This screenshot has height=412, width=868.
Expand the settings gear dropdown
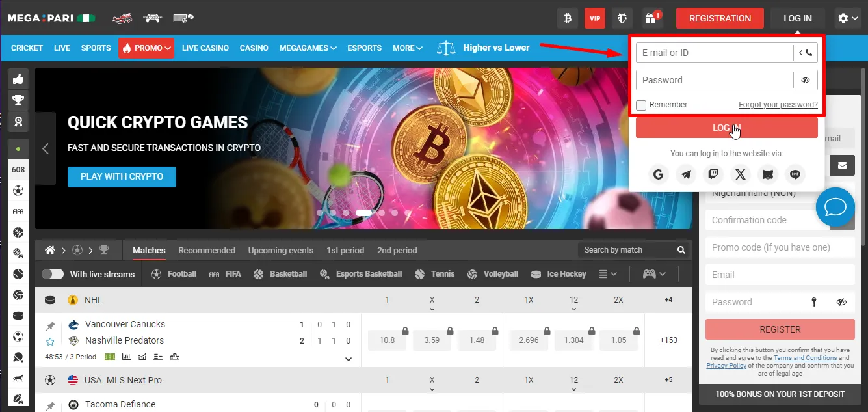tap(847, 18)
